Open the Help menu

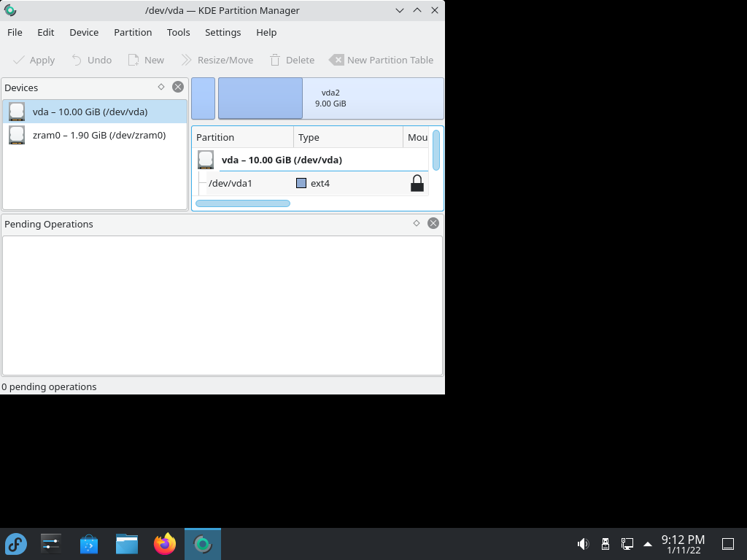point(266,32)
